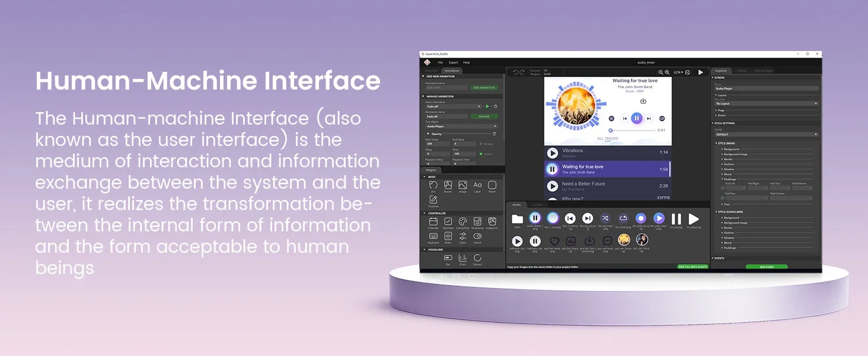Toggle the Instant checkbox

[x=481, y=154]
